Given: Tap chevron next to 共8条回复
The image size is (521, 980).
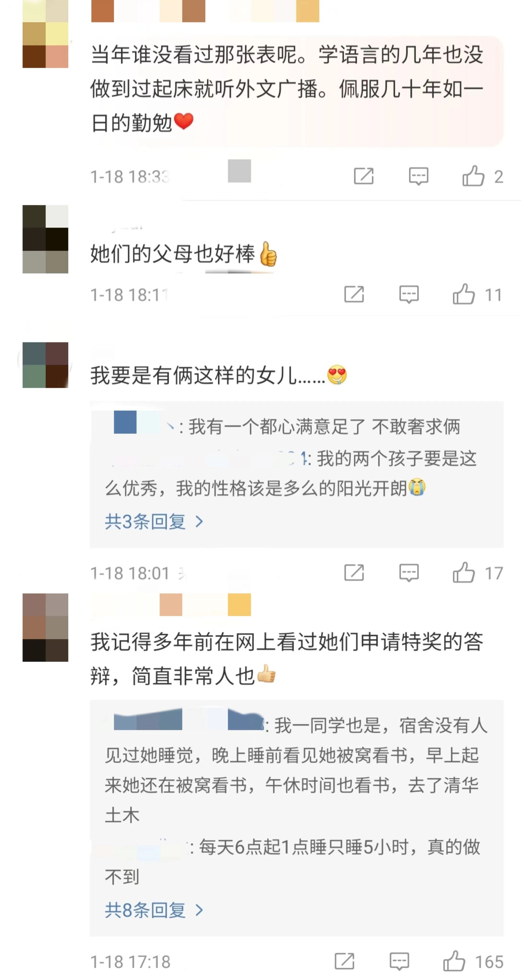Looking at the screenshot, I should 199,910.
